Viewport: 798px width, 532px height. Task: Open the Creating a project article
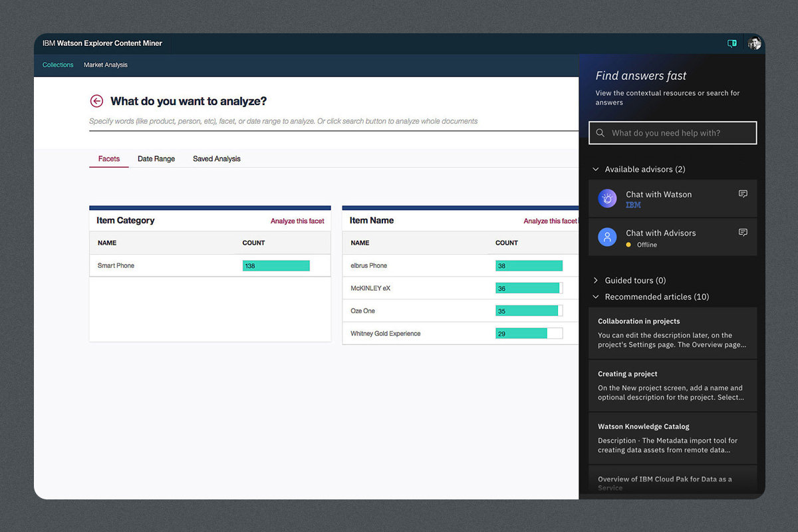tap(673, 386)
